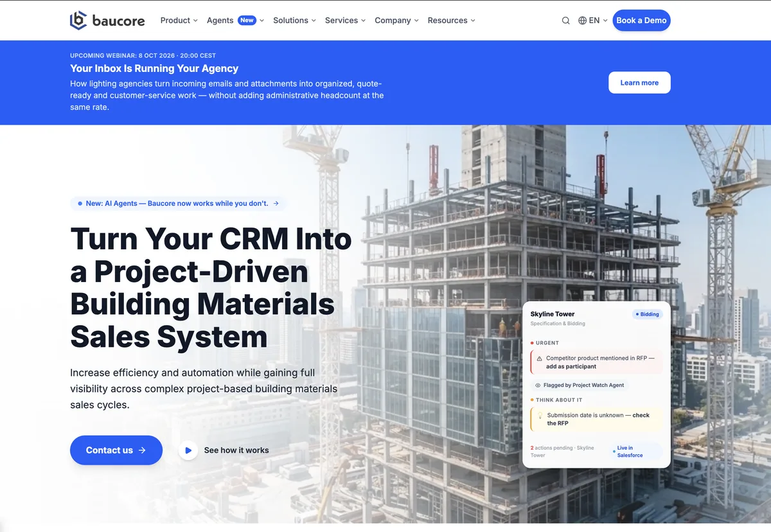Open the EN language selector
The width and height of the screenshot is (771, 532).
pos(592,21)
